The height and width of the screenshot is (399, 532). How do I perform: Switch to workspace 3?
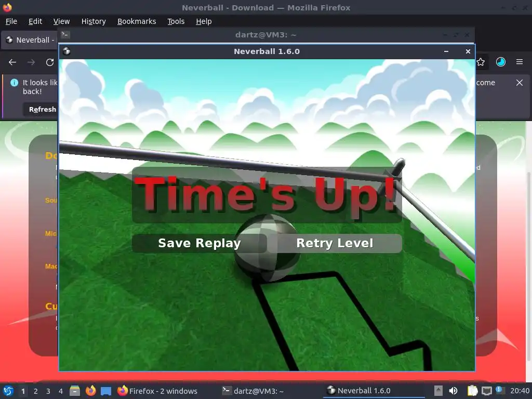coord(48,391)
